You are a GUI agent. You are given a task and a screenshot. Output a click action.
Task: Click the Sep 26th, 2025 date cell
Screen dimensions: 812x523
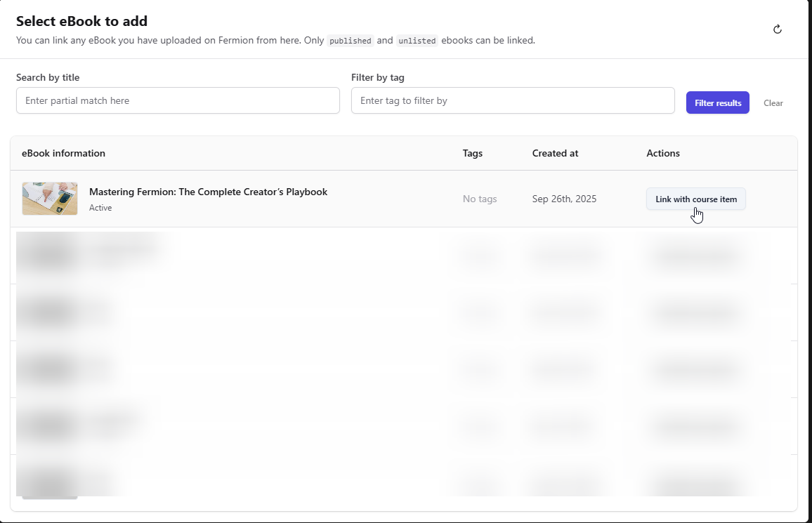tap(564, 199)
